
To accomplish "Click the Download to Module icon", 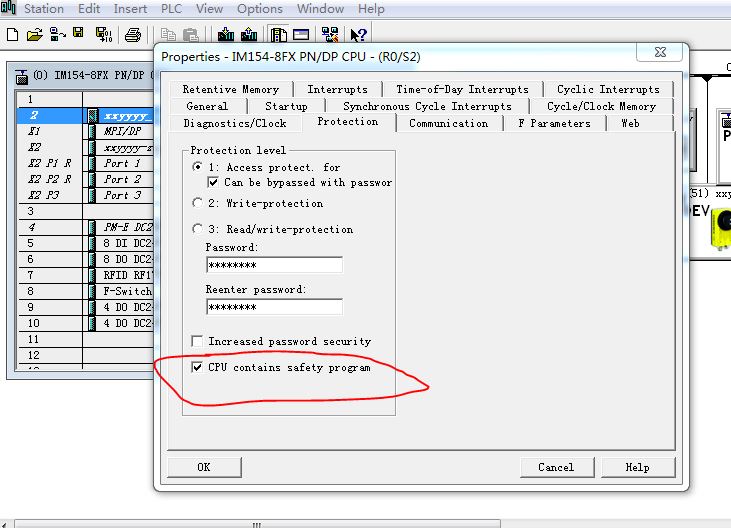I will 226,34.
